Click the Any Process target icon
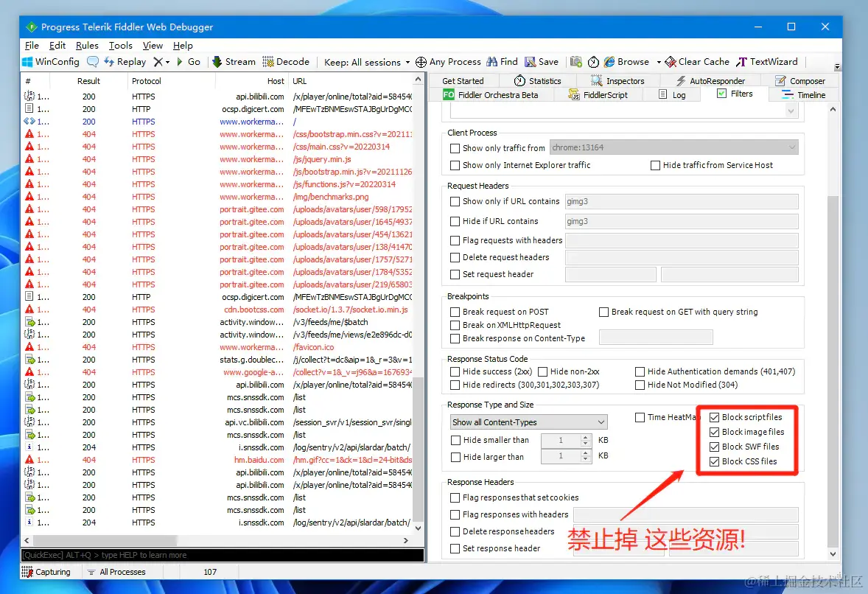This screenshot has height=594, width=868. [421, 62]
